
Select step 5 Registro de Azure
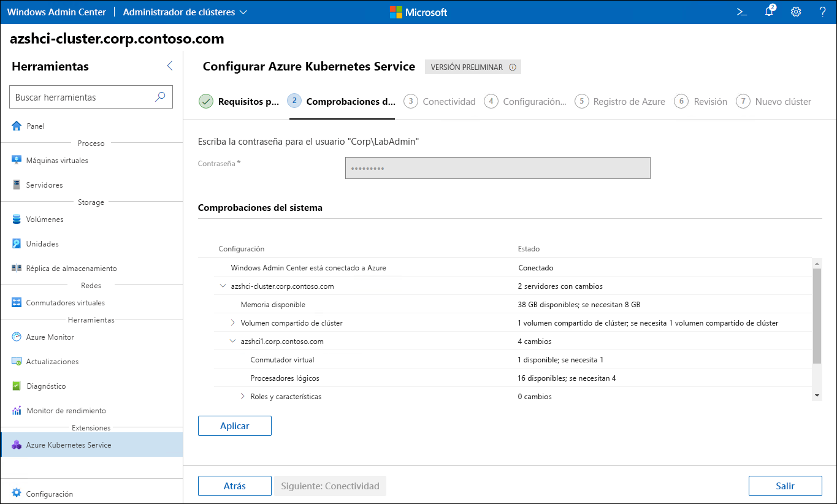point(620,102)
